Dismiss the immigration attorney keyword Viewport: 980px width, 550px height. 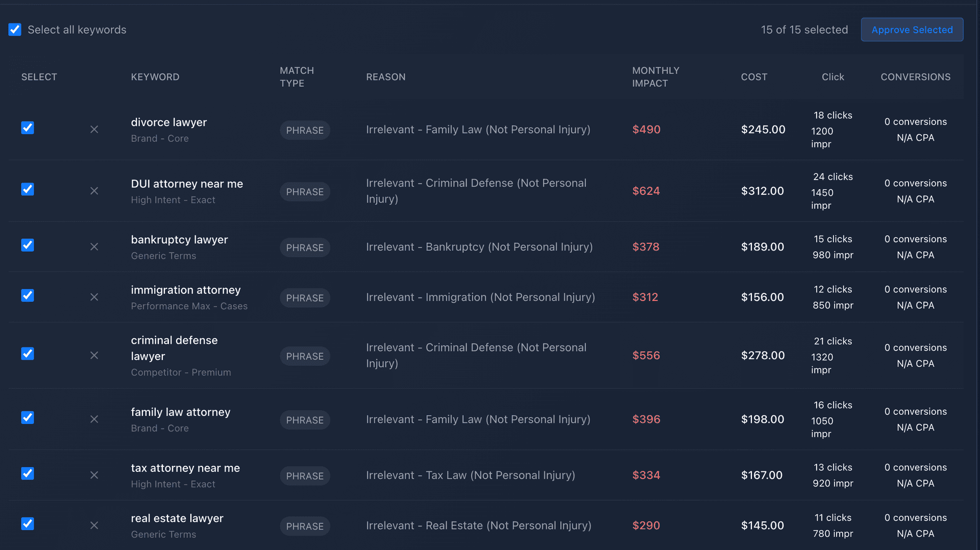[94, 297]
